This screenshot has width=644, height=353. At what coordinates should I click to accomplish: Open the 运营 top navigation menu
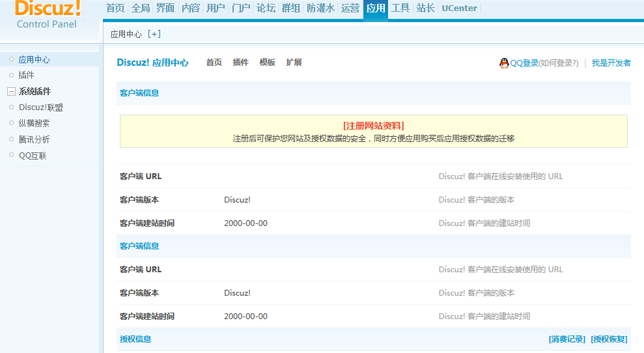tap(350, 8)
